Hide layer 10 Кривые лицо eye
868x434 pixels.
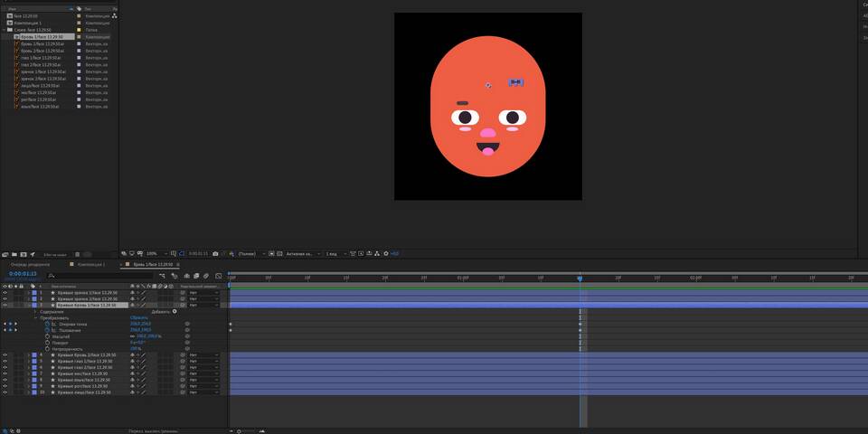[x=5, y=392]
